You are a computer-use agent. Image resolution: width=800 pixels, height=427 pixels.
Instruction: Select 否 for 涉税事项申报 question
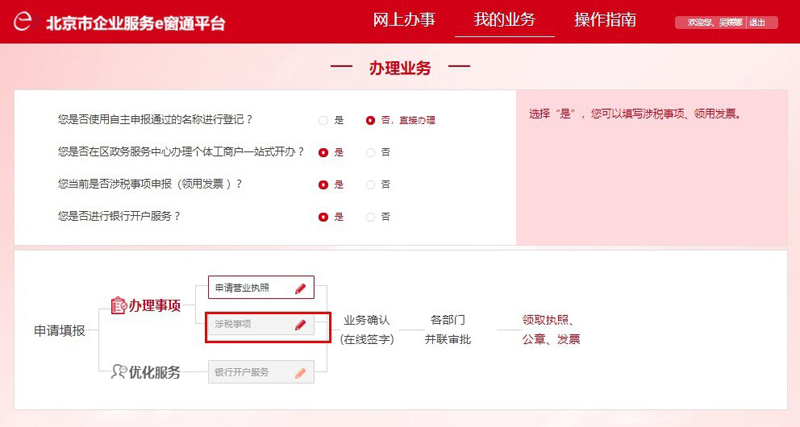click(x=370, y=184)
